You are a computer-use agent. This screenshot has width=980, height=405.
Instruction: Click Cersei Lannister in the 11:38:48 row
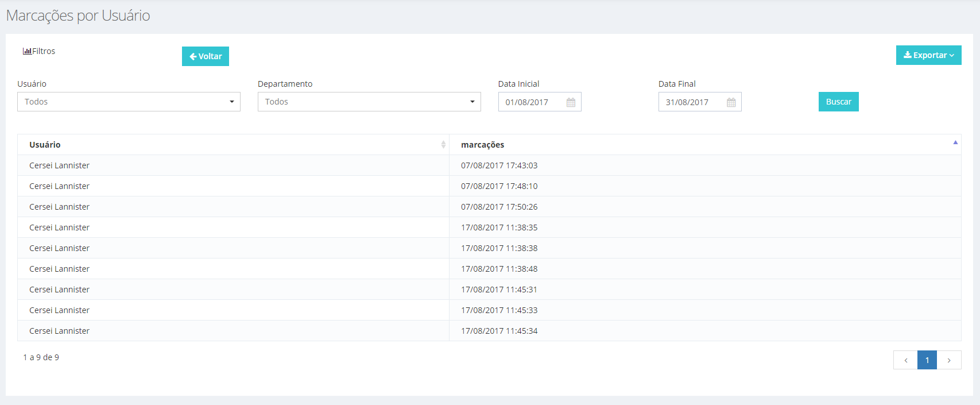tap(59, 269)
